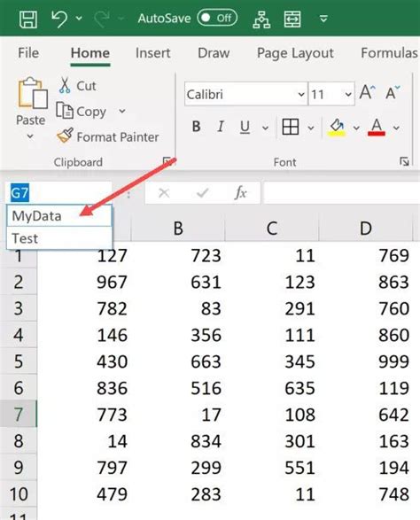Click the cell containing 108
Screen dimensions: 420x520
coord(272,415)
